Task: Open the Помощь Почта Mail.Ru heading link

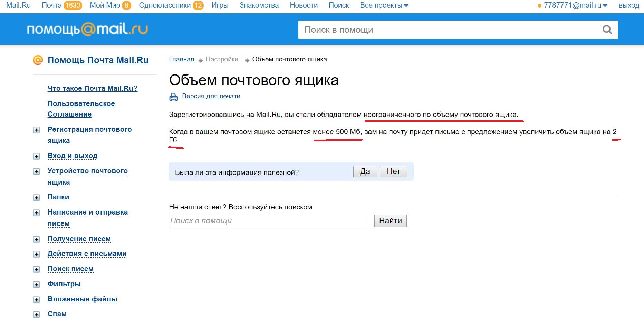Action: (x=98, y=60)
